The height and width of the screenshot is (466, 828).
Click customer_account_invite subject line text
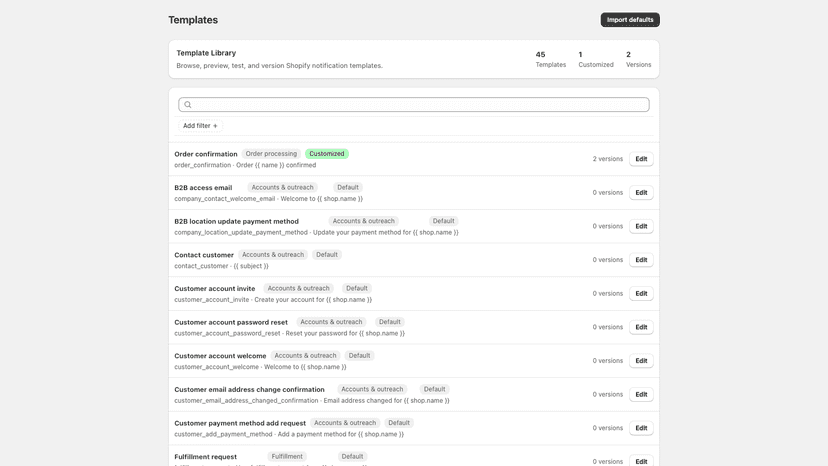[x=273, y=300]
